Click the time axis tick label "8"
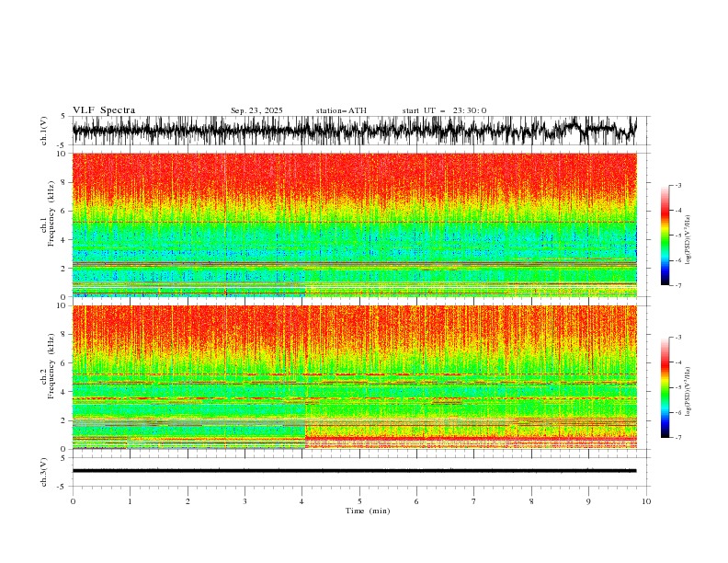Image resolution: width=728 pixels, height=563 pixels. tap(531, 501)
